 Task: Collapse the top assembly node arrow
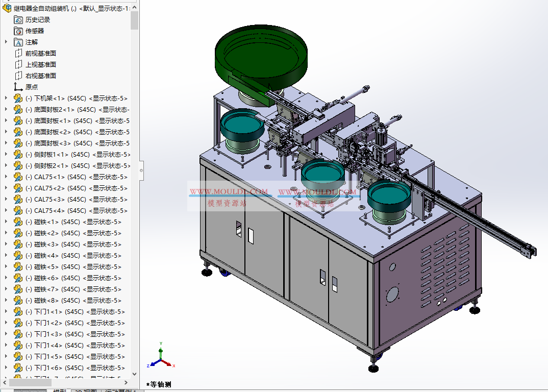coord(2,8)
